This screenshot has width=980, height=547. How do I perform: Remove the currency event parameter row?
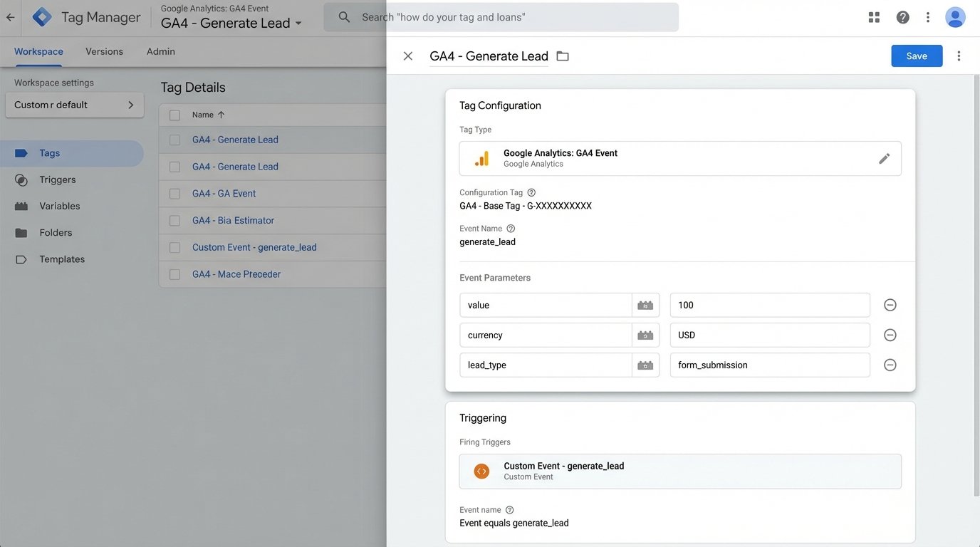click(x=889, y=334)
